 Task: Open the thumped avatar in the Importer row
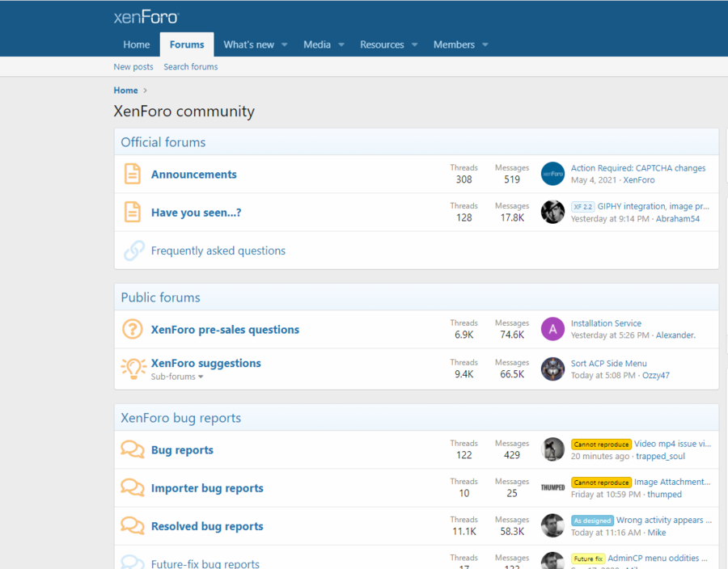click(x=552, y=487)
